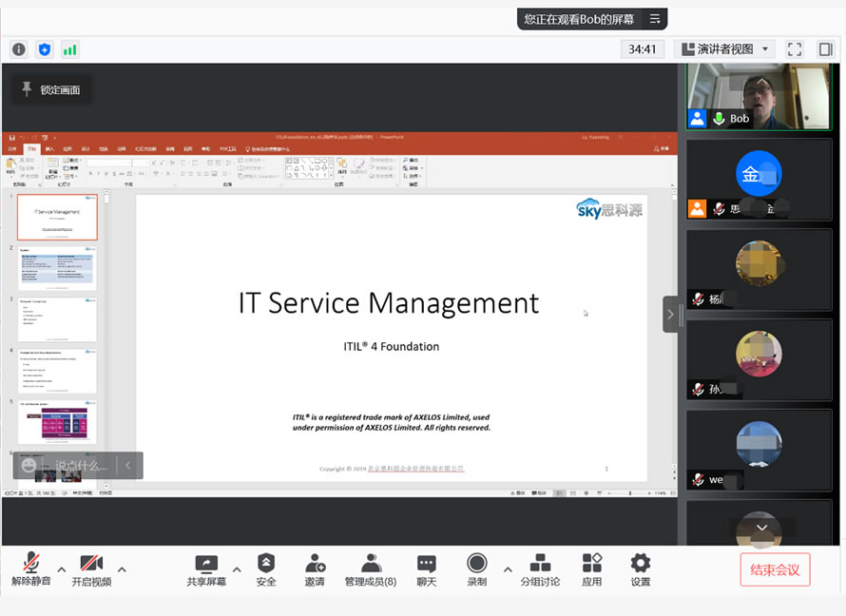Screen dimensions: 846x616
Task: Open the PowerPoint tell-me search lightbulb box
Action: click(x=267, y=149)
